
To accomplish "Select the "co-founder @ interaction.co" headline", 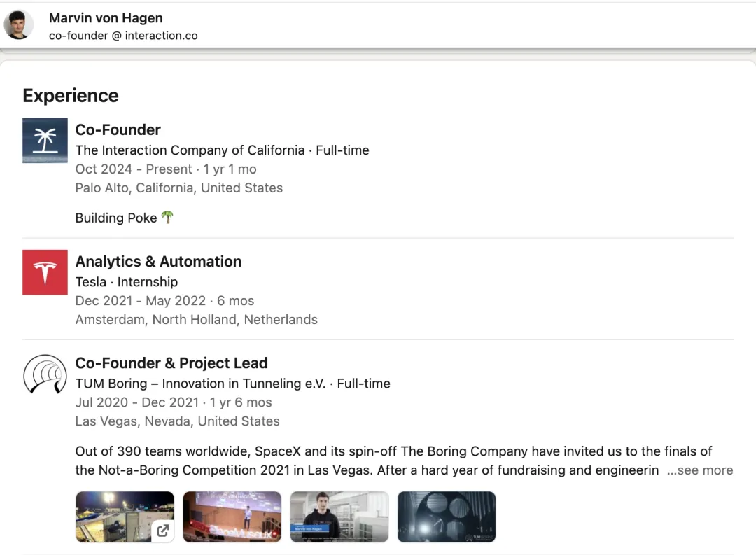I will coord(123,35).
